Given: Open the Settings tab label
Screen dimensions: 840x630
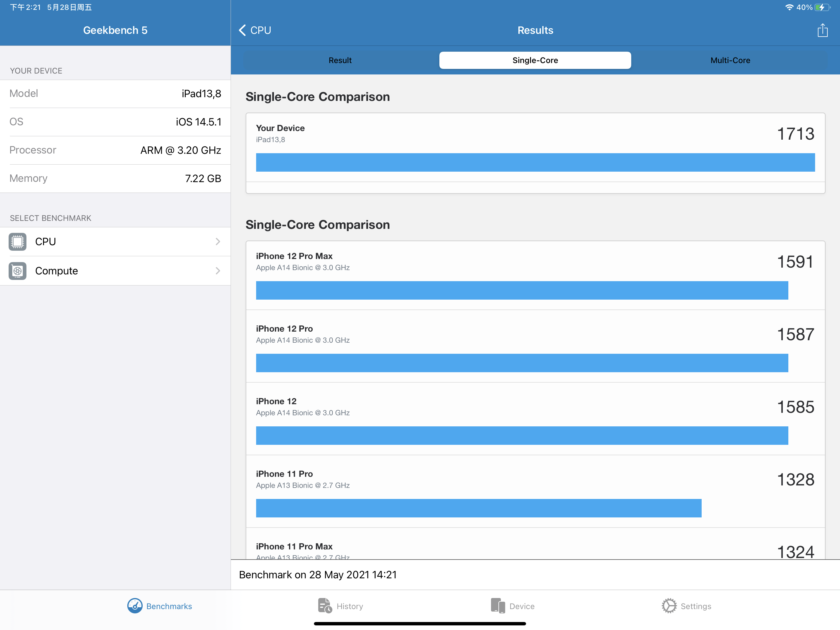Looking at the screenshot, I should 696,606.
